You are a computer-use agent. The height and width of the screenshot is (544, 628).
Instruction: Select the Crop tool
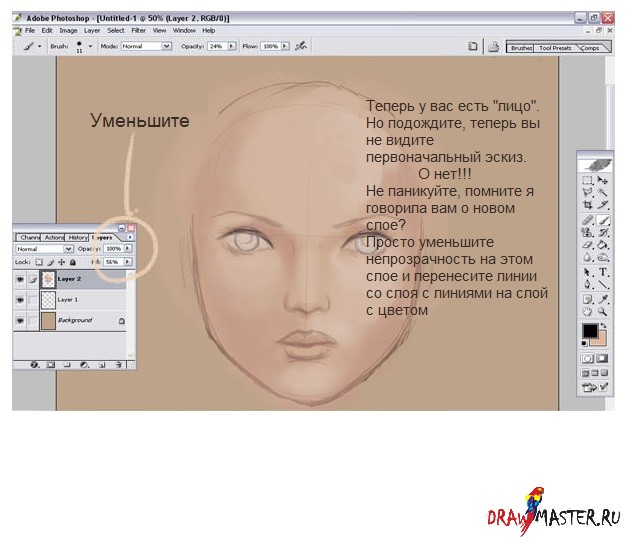pos(587,205)
